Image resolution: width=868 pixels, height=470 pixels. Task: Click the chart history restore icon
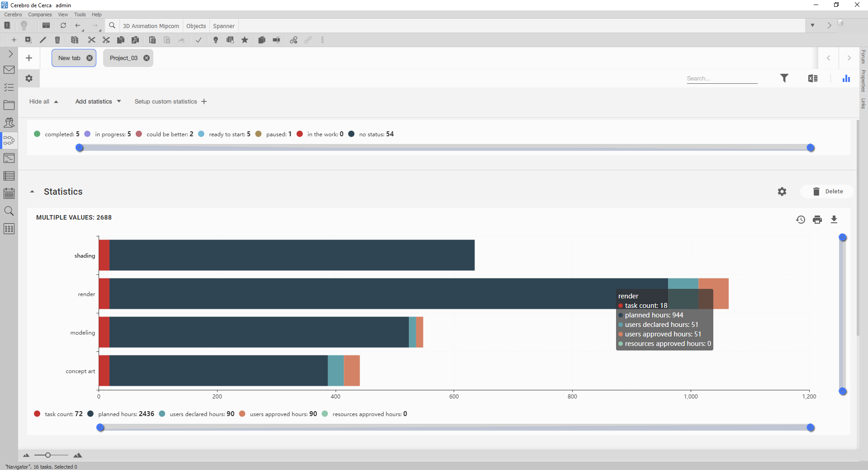[x=801, y=220]
